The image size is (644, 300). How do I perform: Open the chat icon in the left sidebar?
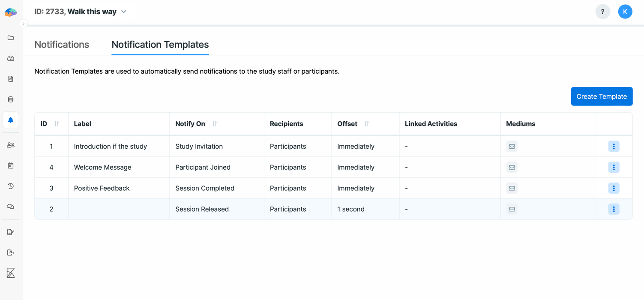click(10, 207)
